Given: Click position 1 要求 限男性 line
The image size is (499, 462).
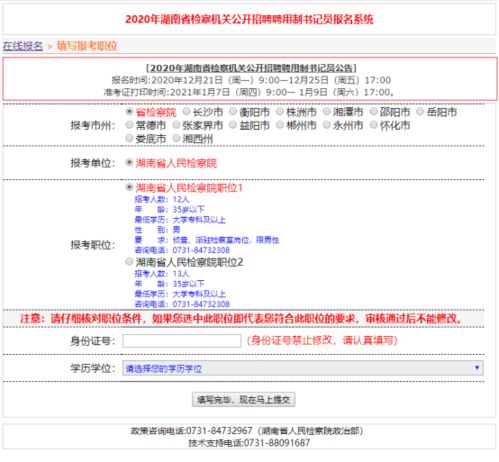Looking at the screenshot, I should click(x=207, y=240).
